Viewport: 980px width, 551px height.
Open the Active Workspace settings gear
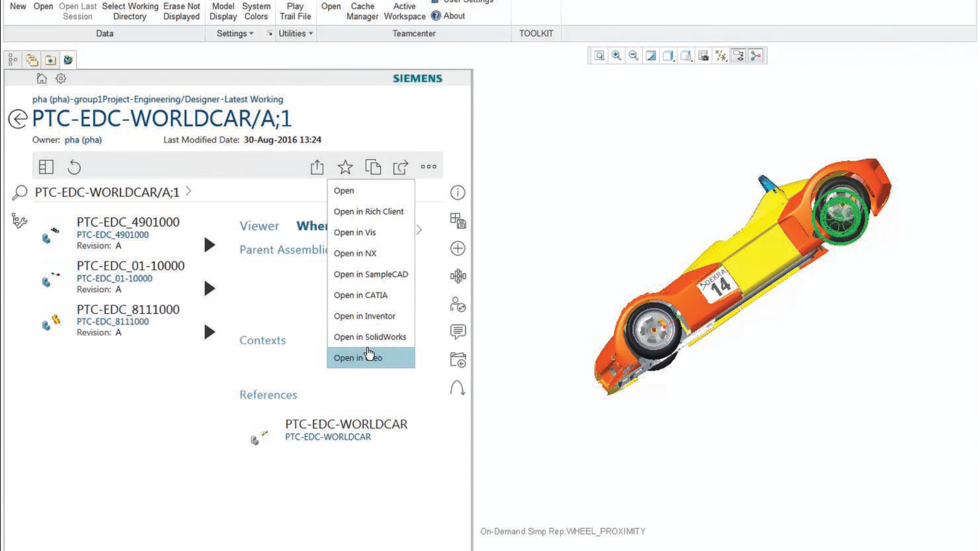click(x=61, y=78)
